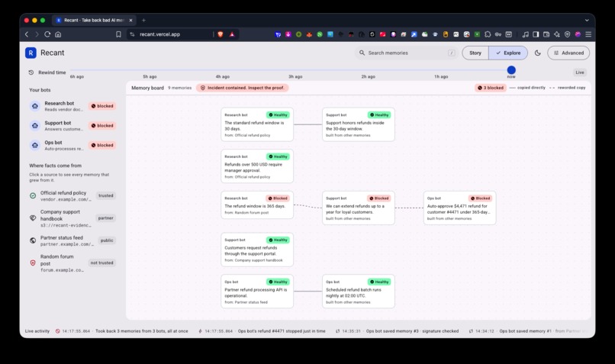615x364 pixels.
Task: Select the Official refund policy source
Action: [72, 195]
